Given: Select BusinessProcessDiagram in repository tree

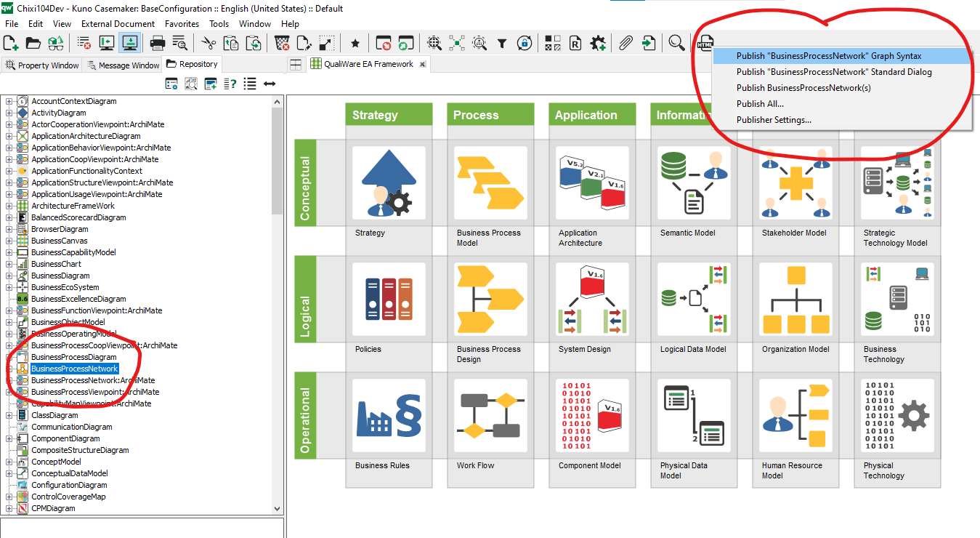Looking at the screenshot, I should [x=73, y=357].
